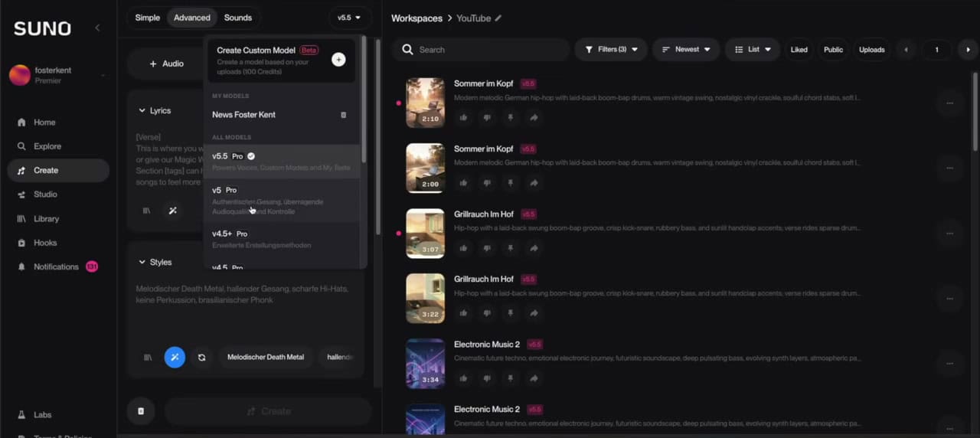Like the Electronic Music 2 3:34 song

[x=463, y=378]
